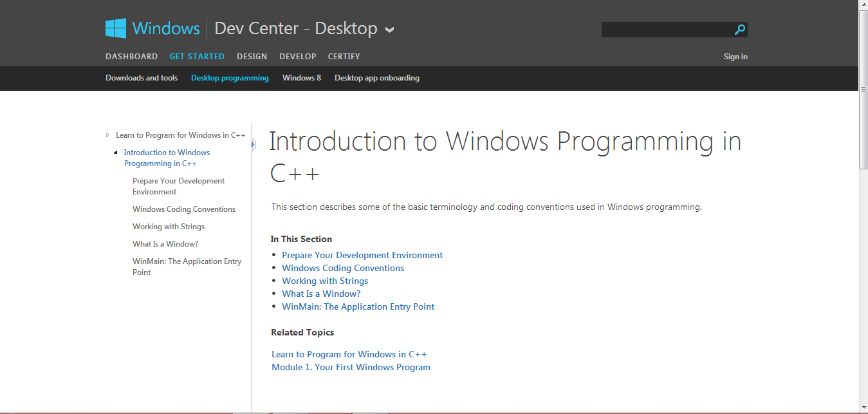Expand Learn to Program for Windows node
Screen dimensions: 868x414
107,135
